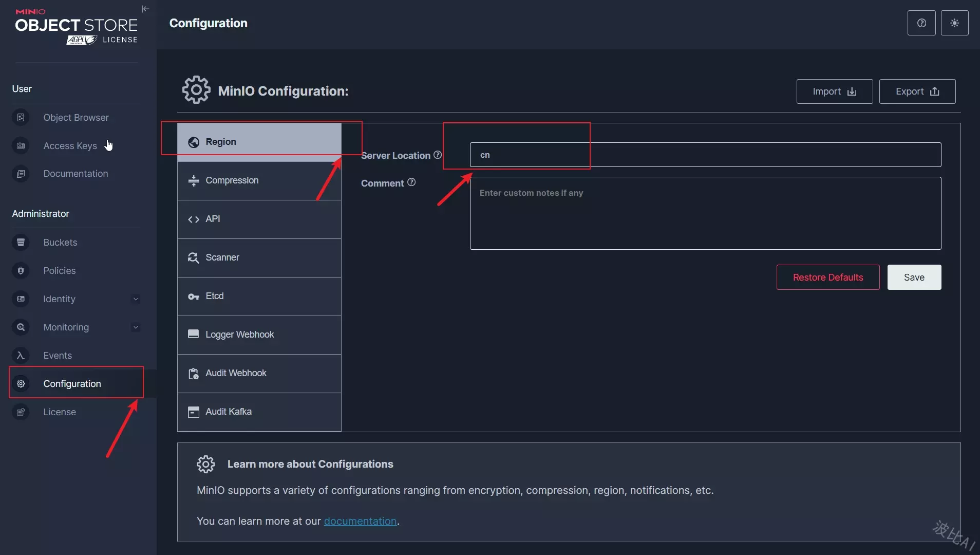
Task: Click the Audit Webhook clipboard icon
Action: click(194, 374)
